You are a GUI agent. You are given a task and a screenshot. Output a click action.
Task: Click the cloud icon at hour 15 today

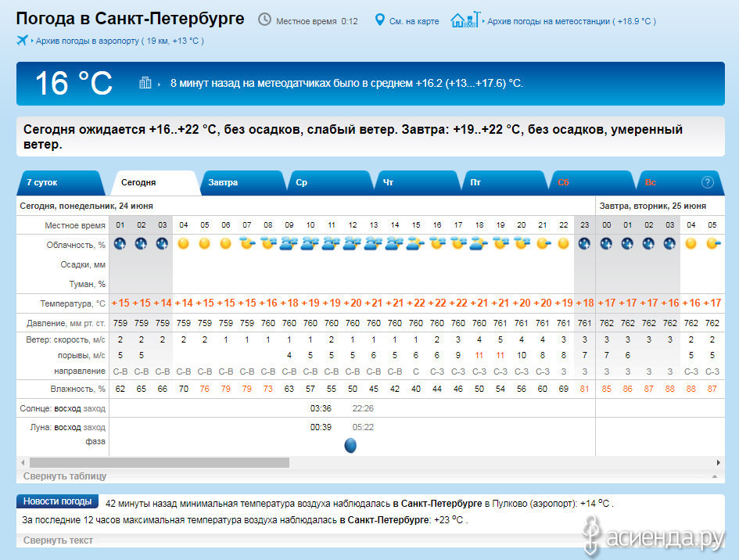[415, 244]
